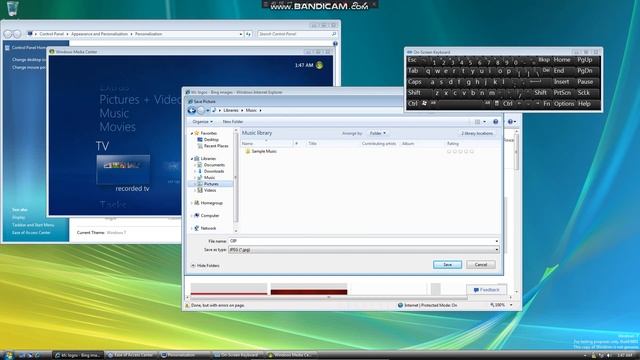
Task: Expand the Homegroup tree node
Action: coord(192,203)
